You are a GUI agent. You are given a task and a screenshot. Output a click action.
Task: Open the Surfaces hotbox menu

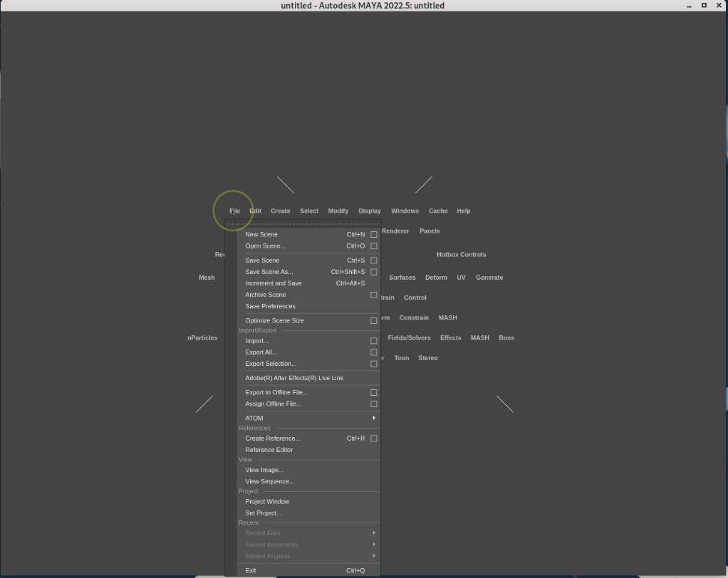[x=402, y=278]
